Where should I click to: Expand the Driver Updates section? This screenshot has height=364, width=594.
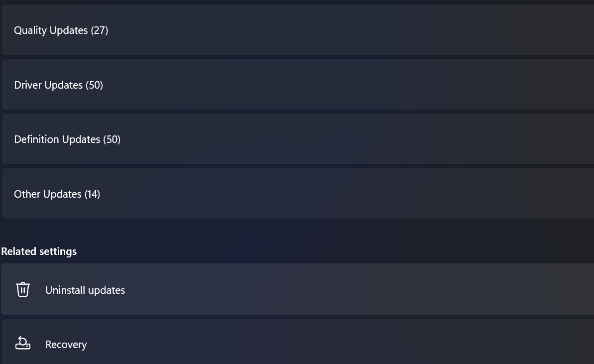[x=299, y=85]
